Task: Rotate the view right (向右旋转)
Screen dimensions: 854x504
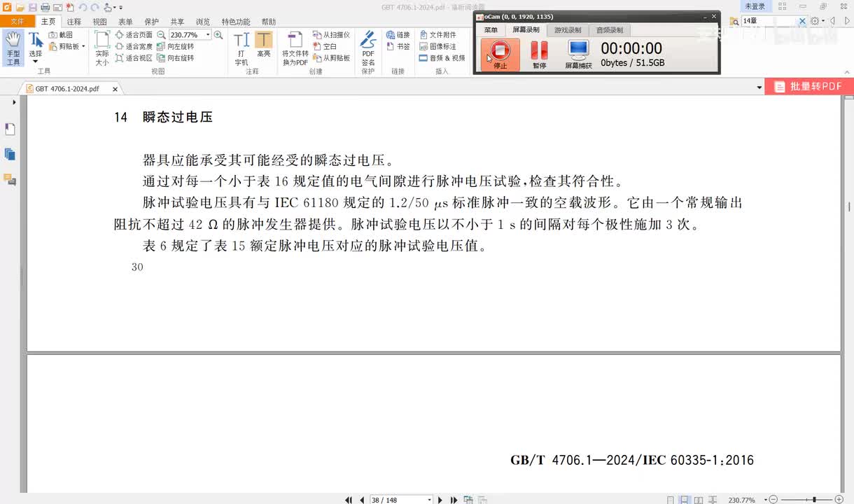Action: click(x=175, y=58)
